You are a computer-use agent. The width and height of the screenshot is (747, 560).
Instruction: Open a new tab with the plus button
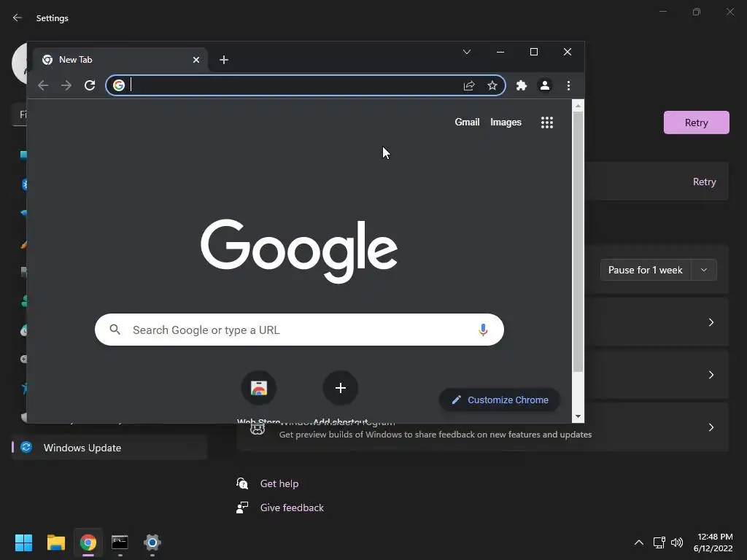click(x=224, y=60)
